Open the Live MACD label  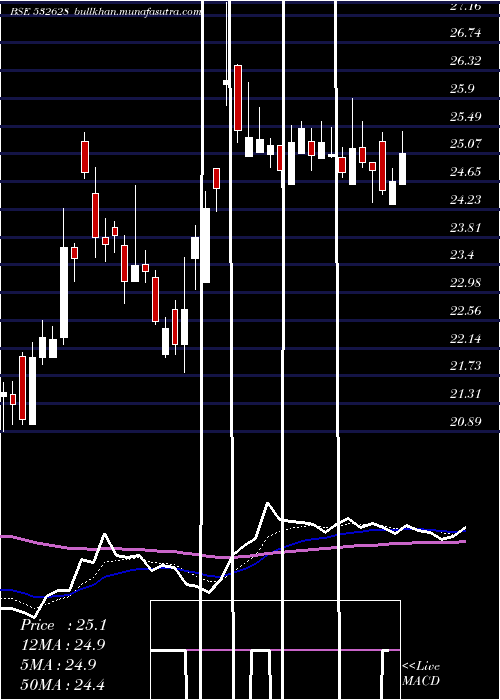tap(421, 673)
